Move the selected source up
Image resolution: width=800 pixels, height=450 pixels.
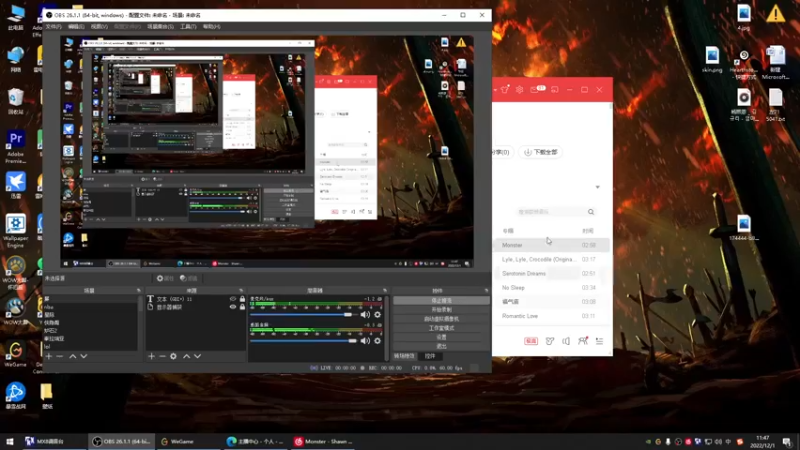(x=186, y=356)
